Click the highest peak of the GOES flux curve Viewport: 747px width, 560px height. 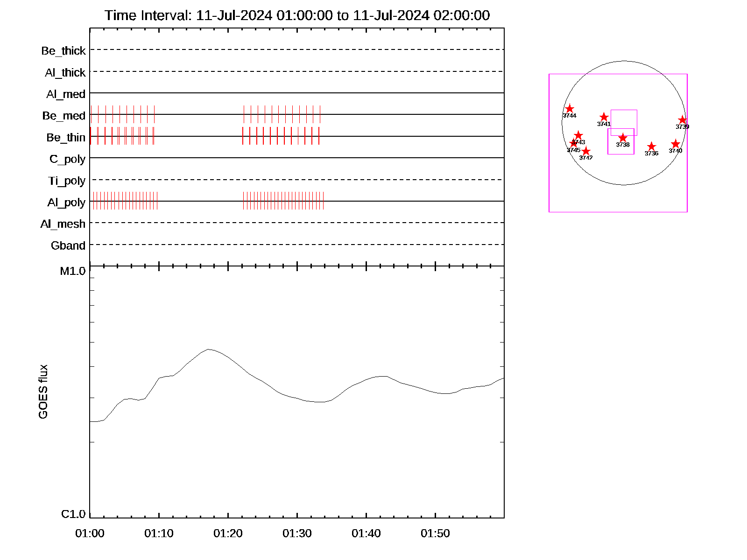coord(209,349)
